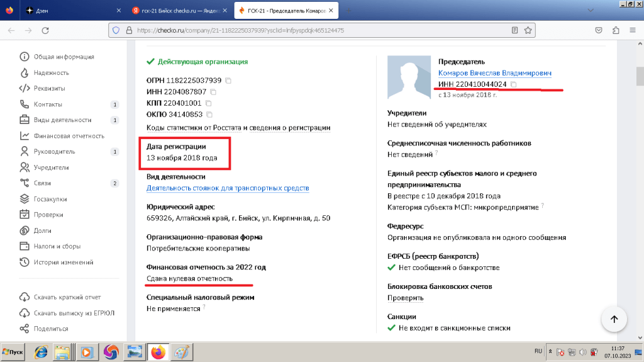This screenshot has height=362, width=644.
Task: Click the scroll-to-top arrow button
Action: click(614, 320)
